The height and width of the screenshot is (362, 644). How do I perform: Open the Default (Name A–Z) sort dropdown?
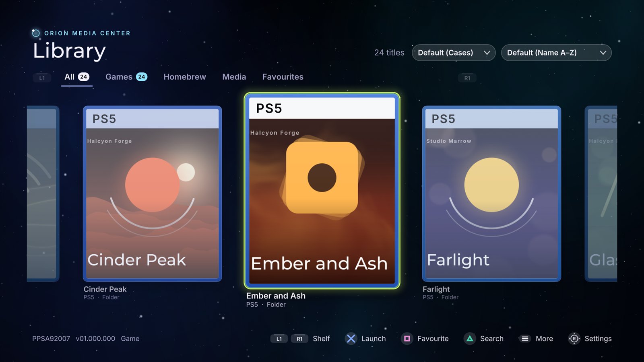point(556,53)
